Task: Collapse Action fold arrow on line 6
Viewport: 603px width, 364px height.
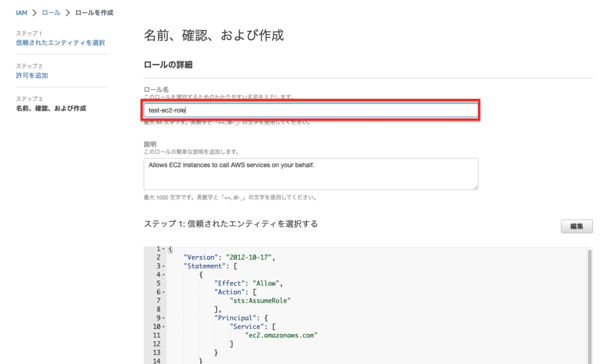Action: [x=164, y=292]
